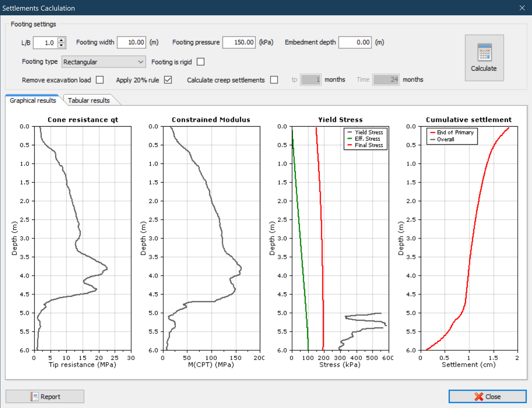The image size is (532, 408).
Task: Switch to the Tabular results tab
Action: (x=89, y=100)
